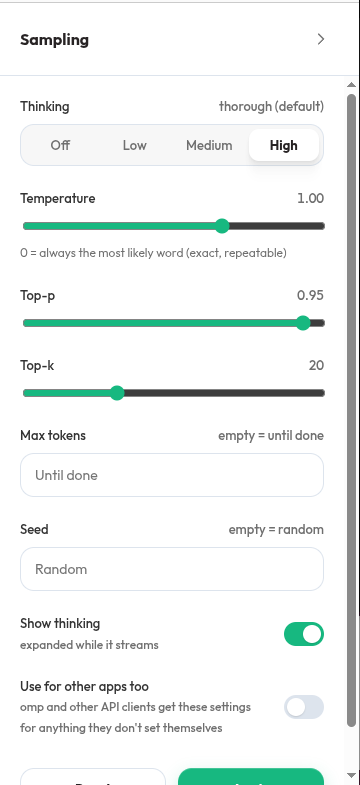Screen dimensions: 360x785
Task: Select the High thinking option
Action: [284, 145]
